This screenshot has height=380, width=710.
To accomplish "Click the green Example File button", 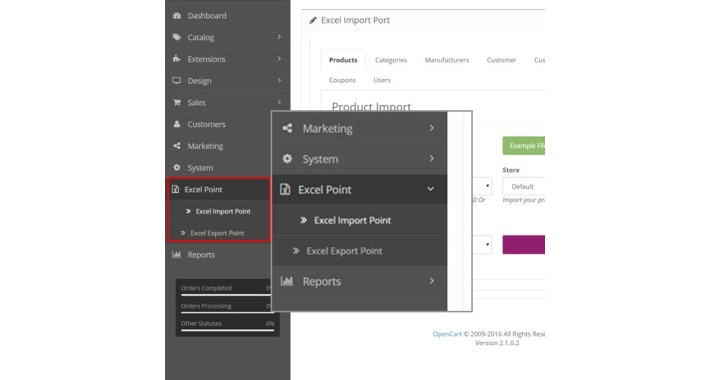I will [523, 146].
